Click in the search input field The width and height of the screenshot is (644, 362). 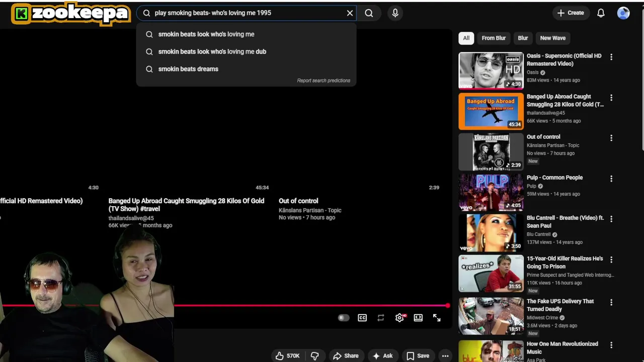(247, 13)
